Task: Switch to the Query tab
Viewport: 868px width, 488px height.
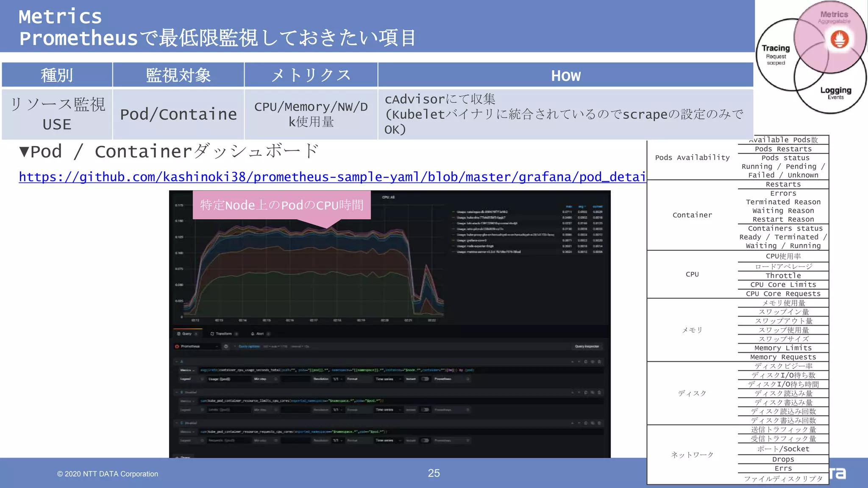Action: click(x=187, y=334)
